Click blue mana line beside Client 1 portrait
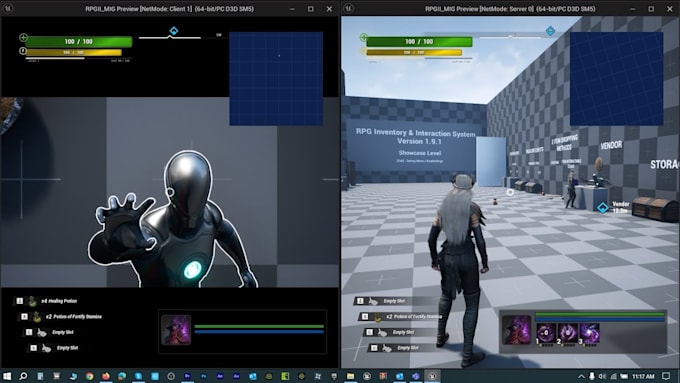 pyautogui.click(x=259, y=332)
